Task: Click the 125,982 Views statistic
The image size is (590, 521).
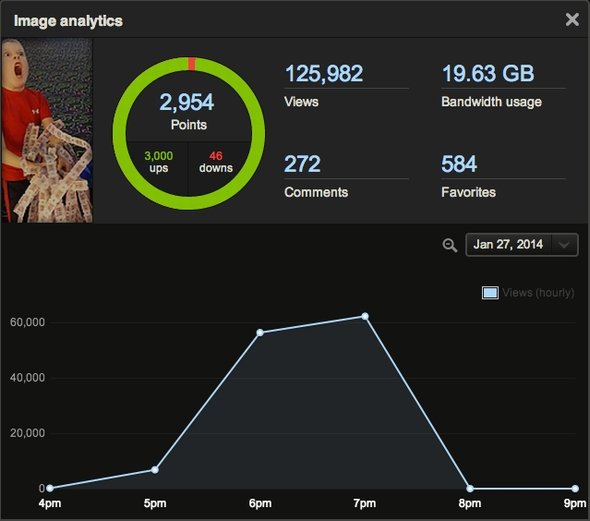Action: (x=324, y=85)
